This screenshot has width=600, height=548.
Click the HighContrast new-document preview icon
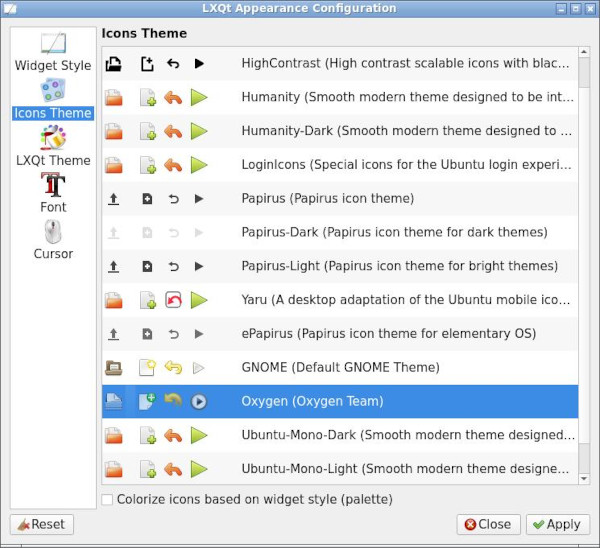[147, 64]
